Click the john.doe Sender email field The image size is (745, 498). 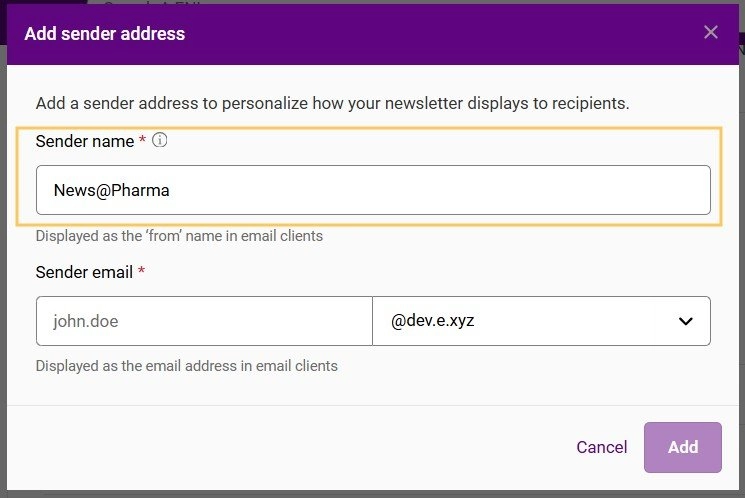(x=204, y=321)
